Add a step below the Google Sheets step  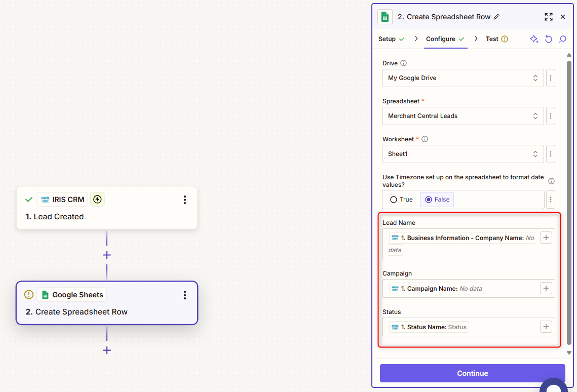pyautogui.click(x=107, y=350)
